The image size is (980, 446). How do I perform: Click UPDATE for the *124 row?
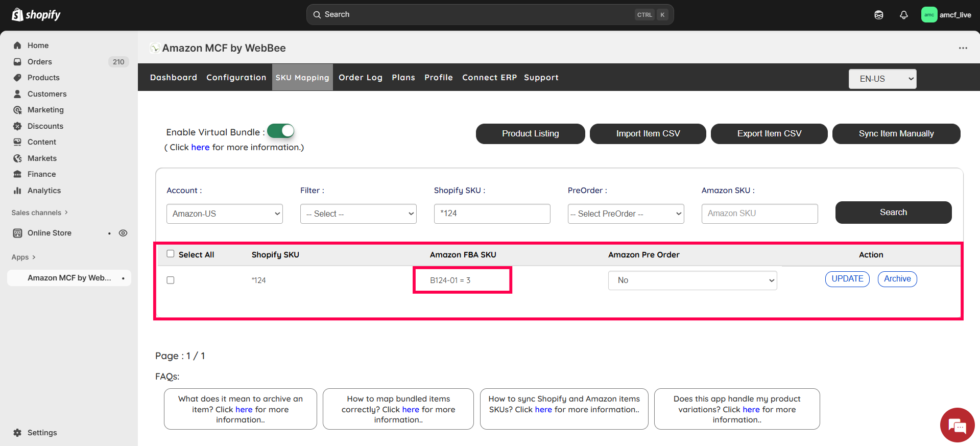coord(847,279)
